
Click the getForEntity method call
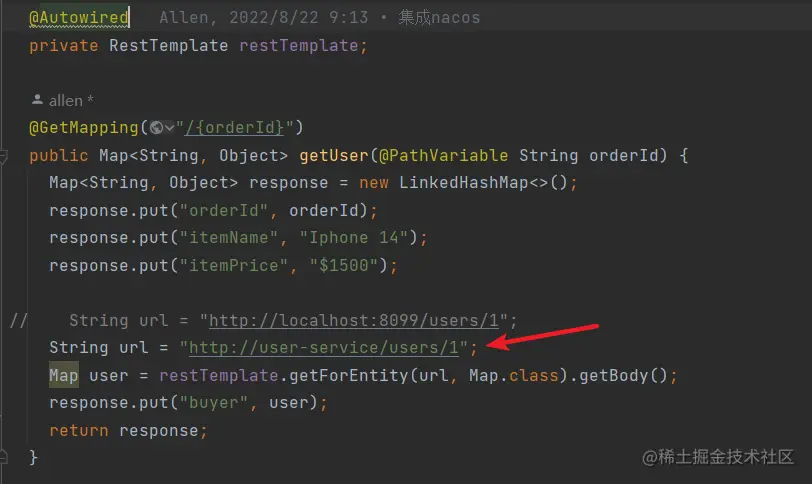point(349,375)
